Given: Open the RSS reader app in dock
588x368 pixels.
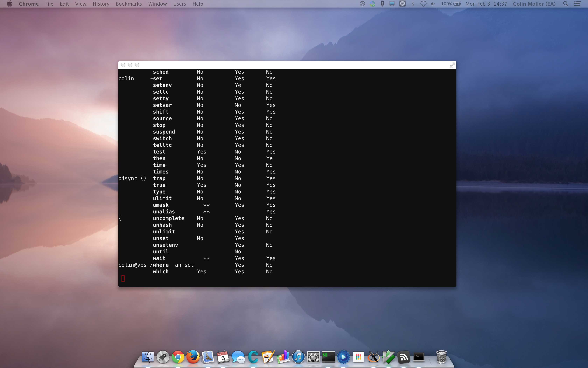Looking at the screenshot, I should click(404, 357).
